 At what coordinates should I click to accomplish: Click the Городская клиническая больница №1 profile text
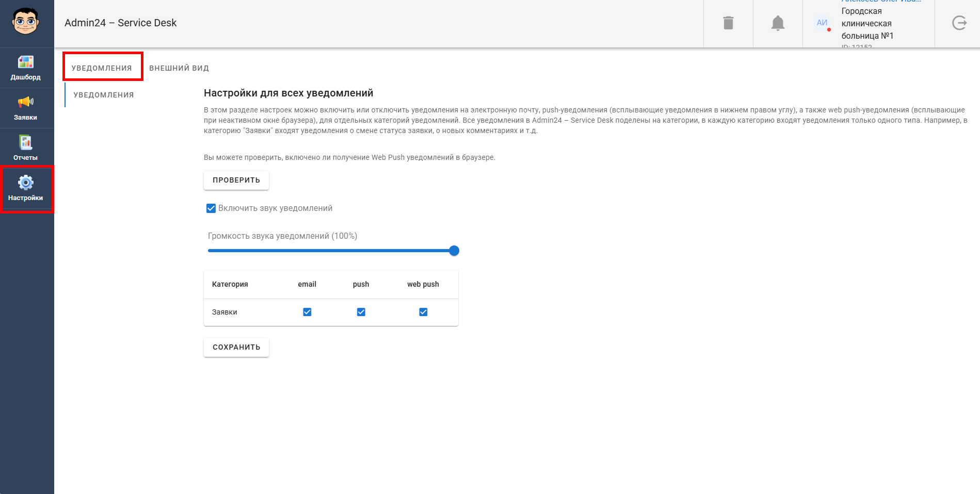point(867,24)
